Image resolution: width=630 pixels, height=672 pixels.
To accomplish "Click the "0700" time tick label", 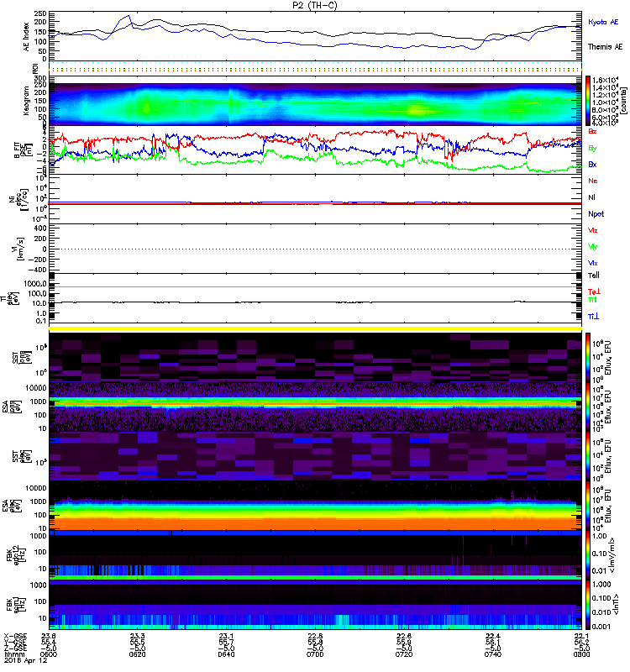I will (x=315, y=654).
